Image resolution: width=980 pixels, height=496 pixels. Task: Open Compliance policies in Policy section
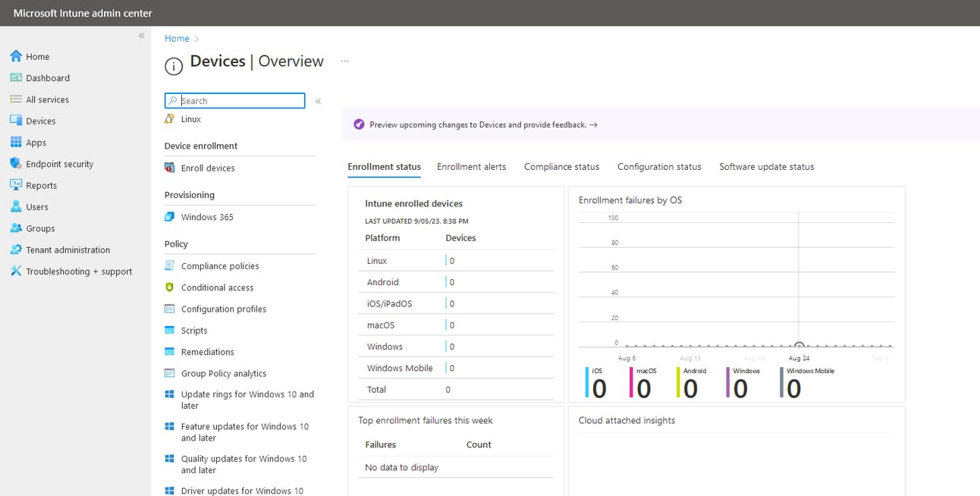(x=220, y=266)
